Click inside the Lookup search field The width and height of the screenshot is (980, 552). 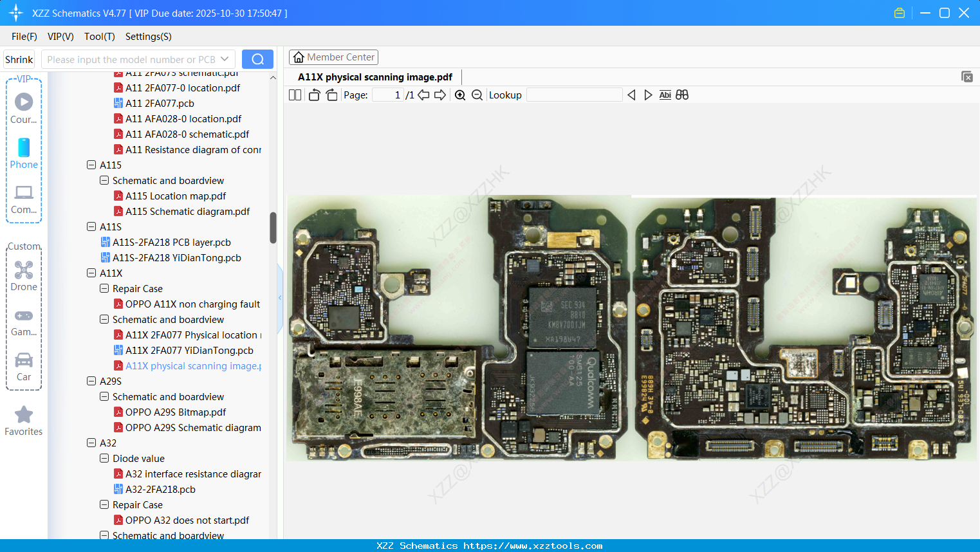(573, 95)
